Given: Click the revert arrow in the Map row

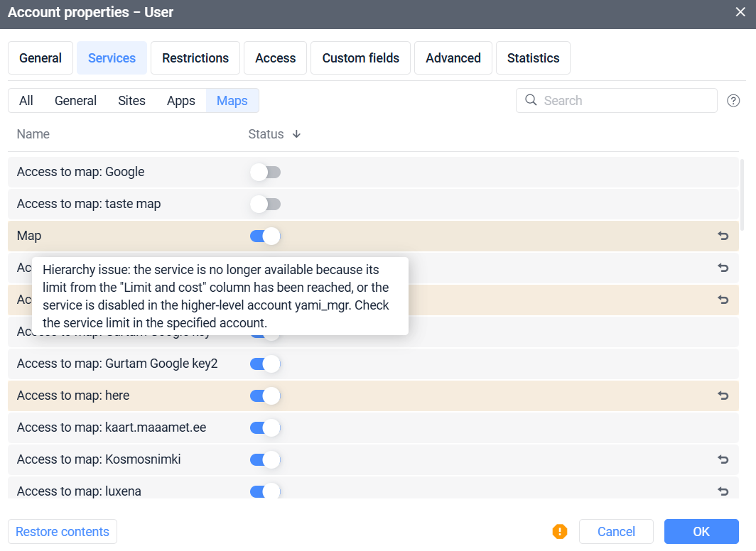Looking at the screenshot, I should (723, 236).
